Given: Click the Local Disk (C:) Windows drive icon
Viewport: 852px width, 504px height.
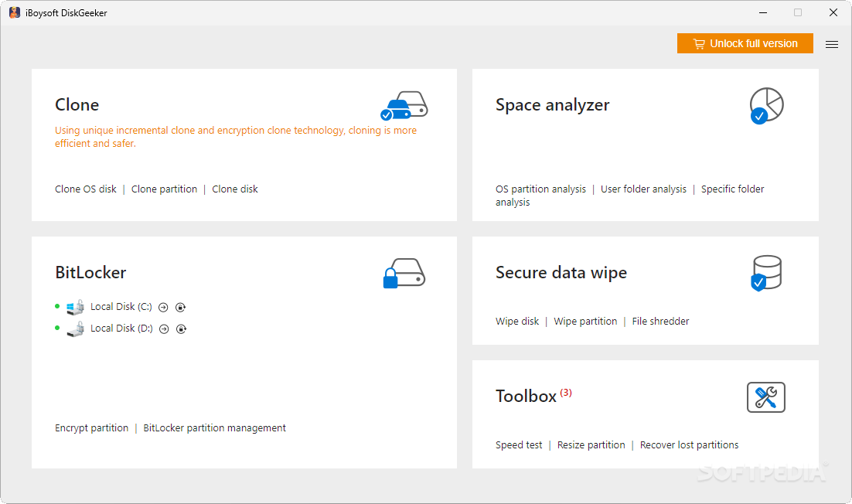Looking at the screenshot, I should (76, 308).
